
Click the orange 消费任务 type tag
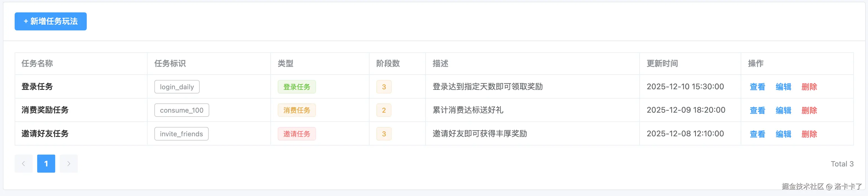[297, 110]
